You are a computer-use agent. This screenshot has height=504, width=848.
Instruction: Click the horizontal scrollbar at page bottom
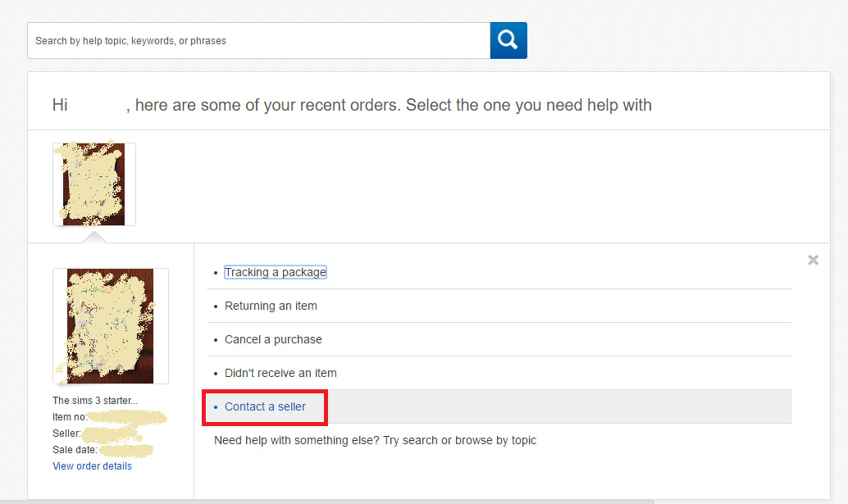(328, 501)
